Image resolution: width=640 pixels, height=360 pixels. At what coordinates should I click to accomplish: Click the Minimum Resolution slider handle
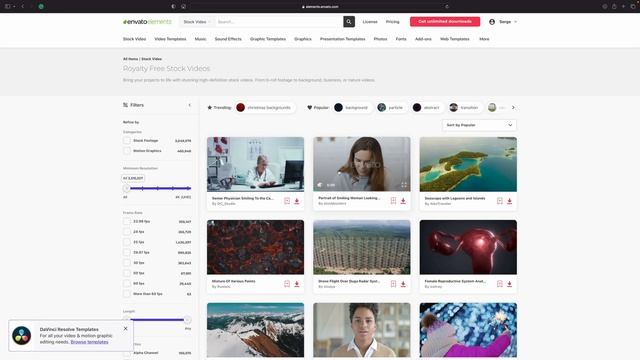pyautogui.click(x=126, y=188)
